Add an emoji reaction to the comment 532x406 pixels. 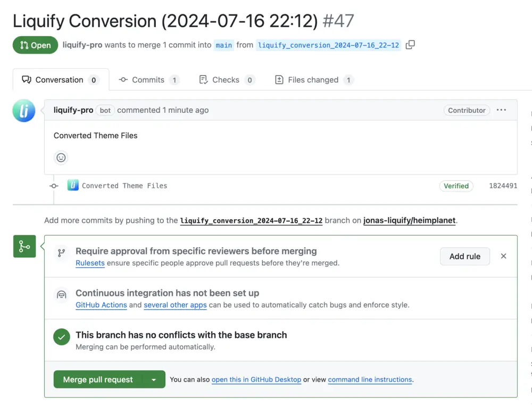[61, 158]
